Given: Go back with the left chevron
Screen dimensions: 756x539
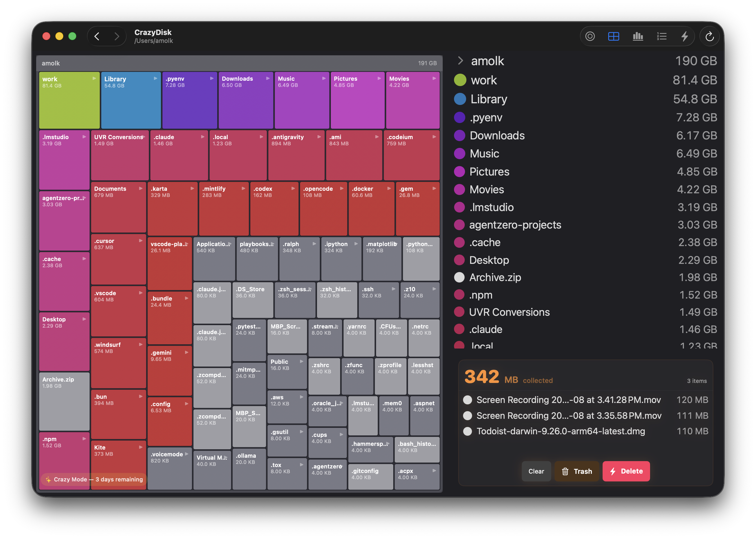Looking at the screenshot, I should pyautogui.click(x=97, y=36).
